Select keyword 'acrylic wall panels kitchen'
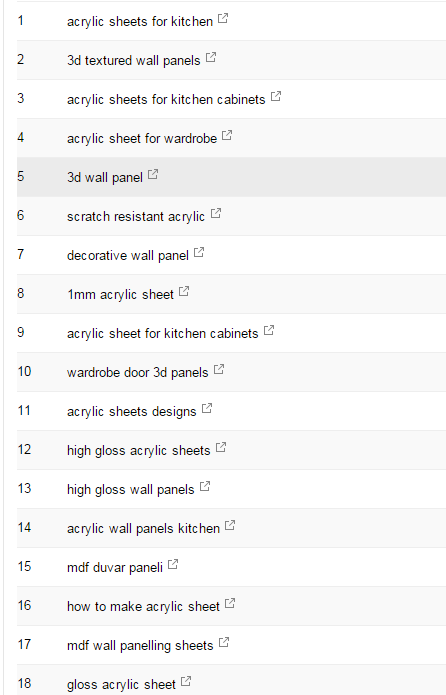Image resolution: width=446 pixels, height=695 pixels. pos(143,529)
